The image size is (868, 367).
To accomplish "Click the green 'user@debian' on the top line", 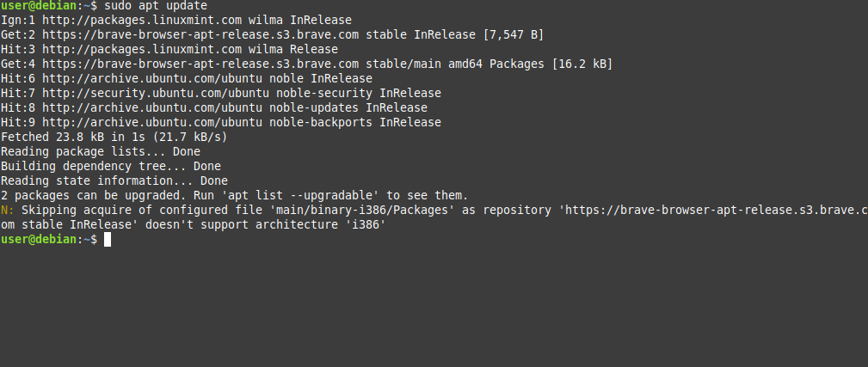I will click(x=39, y=6).
